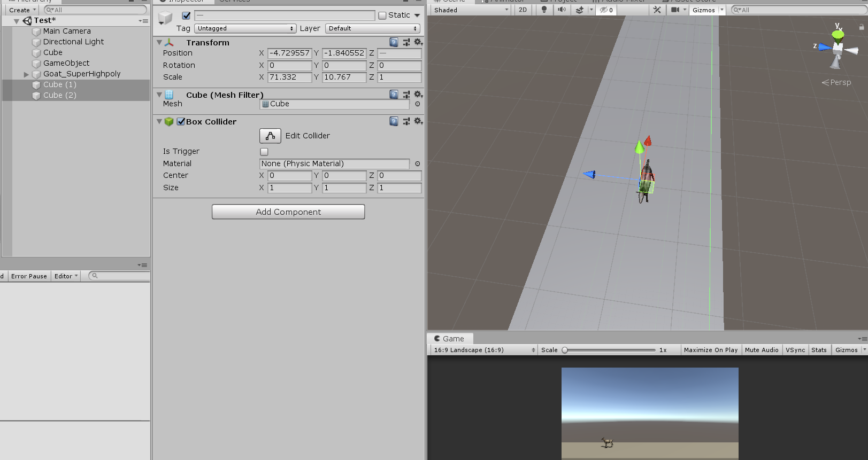Adjust the Game view Scale slider
Viewport: 868px width, 460px height.
point(609,350)
